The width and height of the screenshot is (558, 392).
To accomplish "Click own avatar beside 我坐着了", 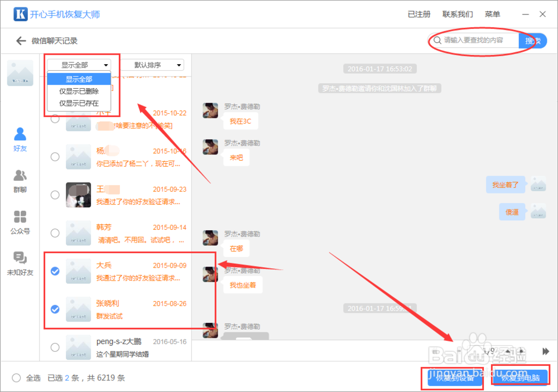I will pyautogui.click(x=538, y=183).
